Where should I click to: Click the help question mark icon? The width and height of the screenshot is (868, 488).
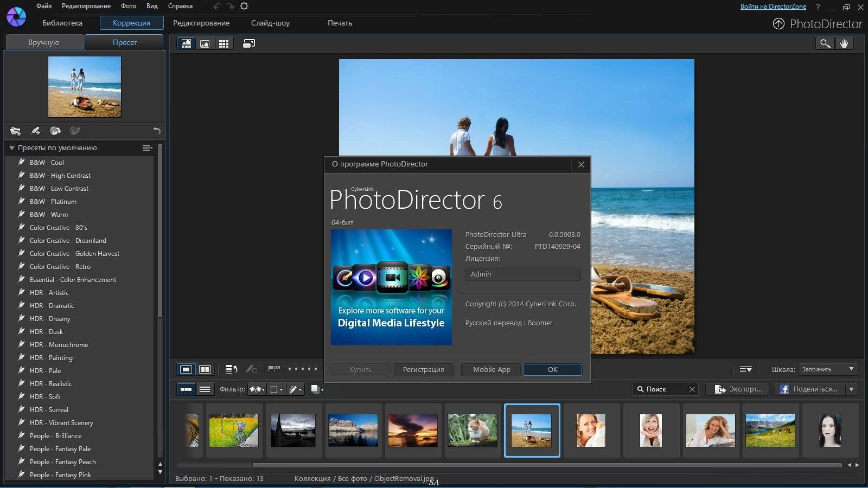point(818,7)
